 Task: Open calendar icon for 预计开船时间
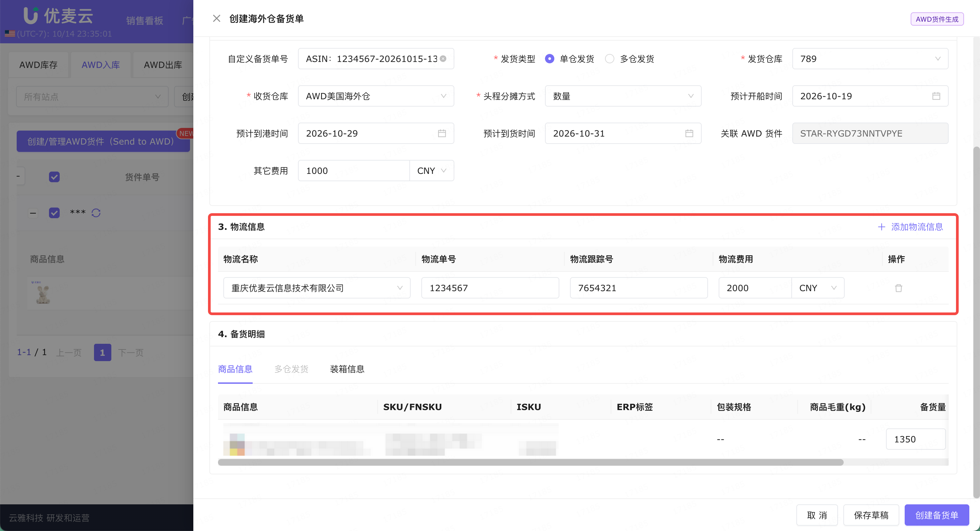[x=936, y=96]
